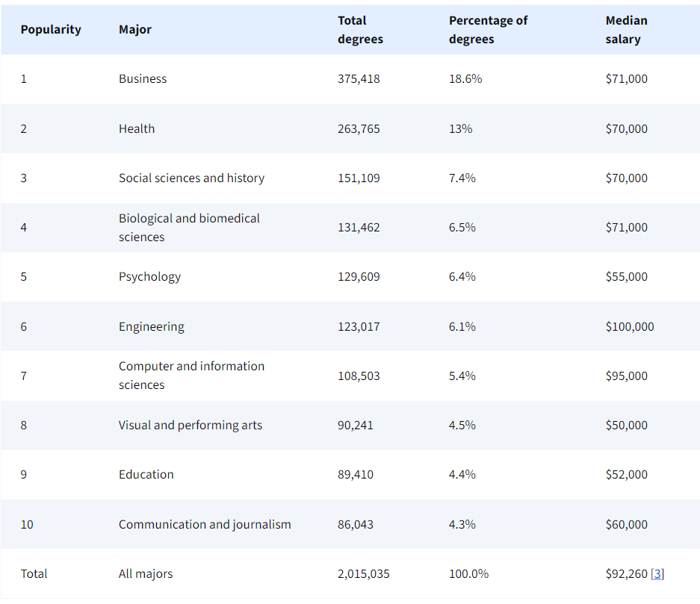Screen dimensions: 700x604
Task: Click the Popularity column header
Action: tap(51, 30)
